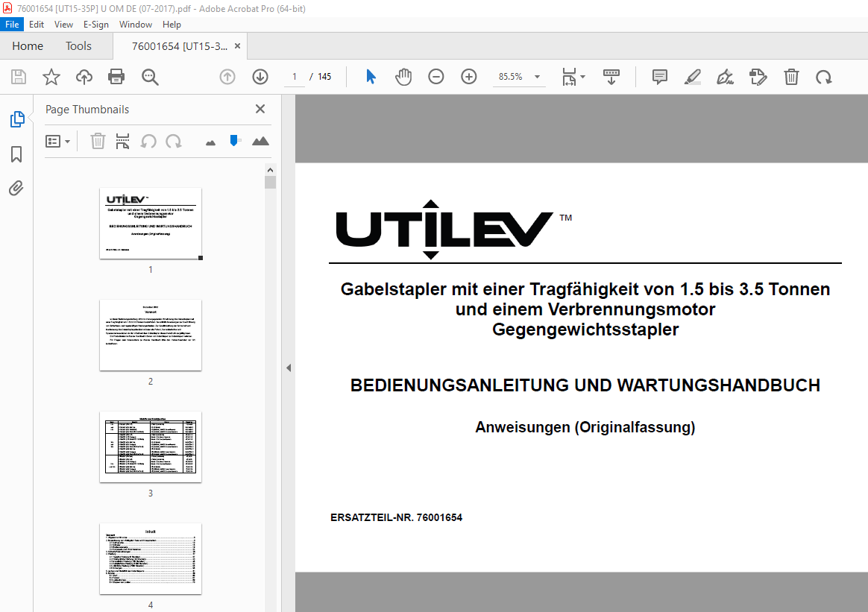Activate the Hand pan tool

pyautogui.click(x=403, y=77)
